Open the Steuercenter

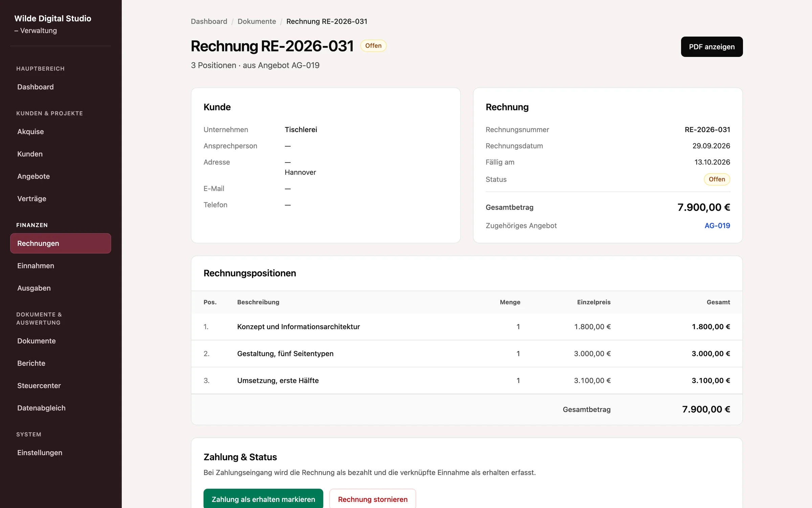pyautogui.click(x=61, y=386)
